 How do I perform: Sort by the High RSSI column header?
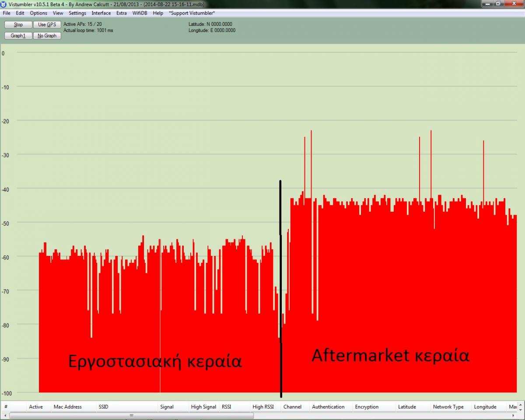coord(266,407)
